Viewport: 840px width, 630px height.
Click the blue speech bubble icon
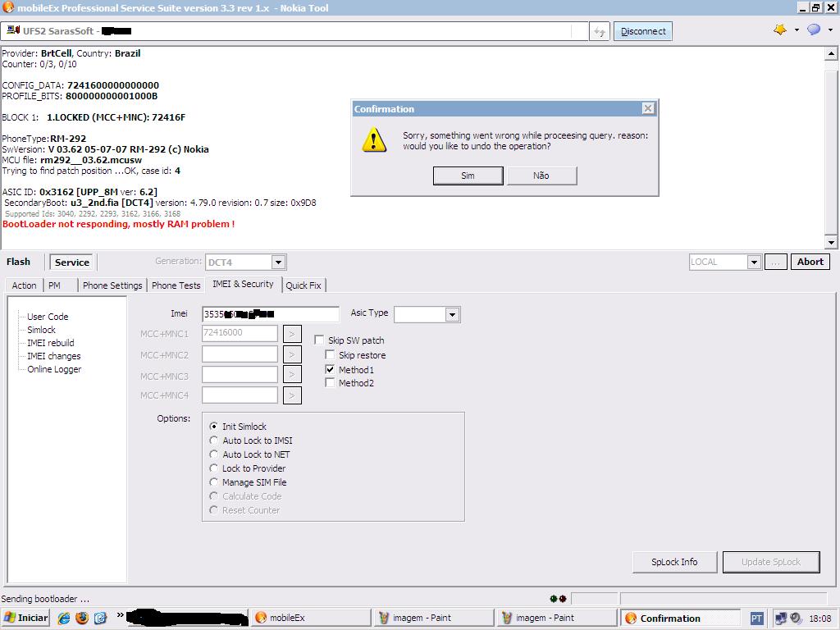[813, 30]
